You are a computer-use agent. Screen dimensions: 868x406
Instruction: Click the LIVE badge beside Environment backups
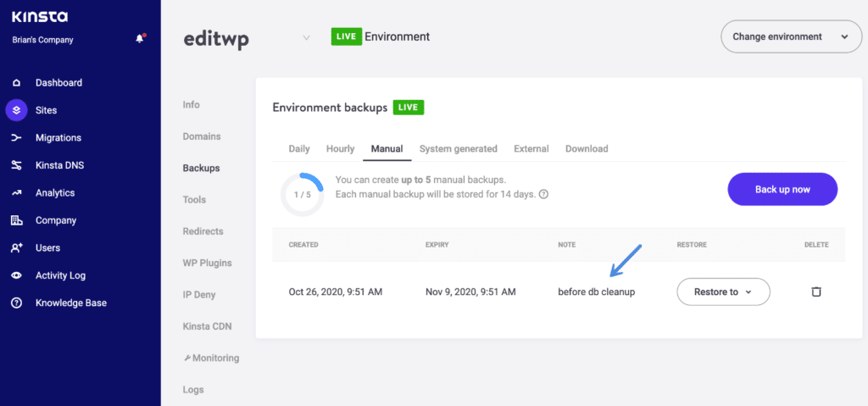tap(409, 108)
